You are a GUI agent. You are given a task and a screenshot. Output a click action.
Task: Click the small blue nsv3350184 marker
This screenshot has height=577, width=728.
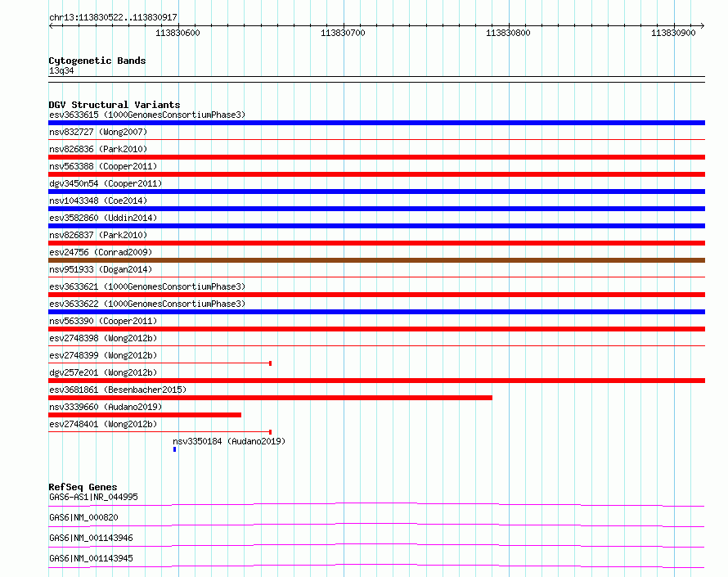[x=174, y=449]
